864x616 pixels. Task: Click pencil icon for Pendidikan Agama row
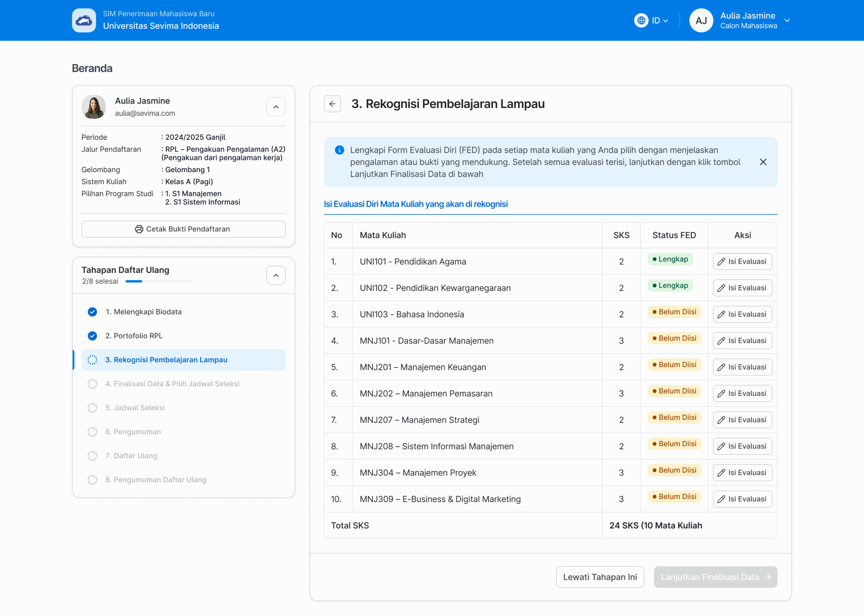721,262
